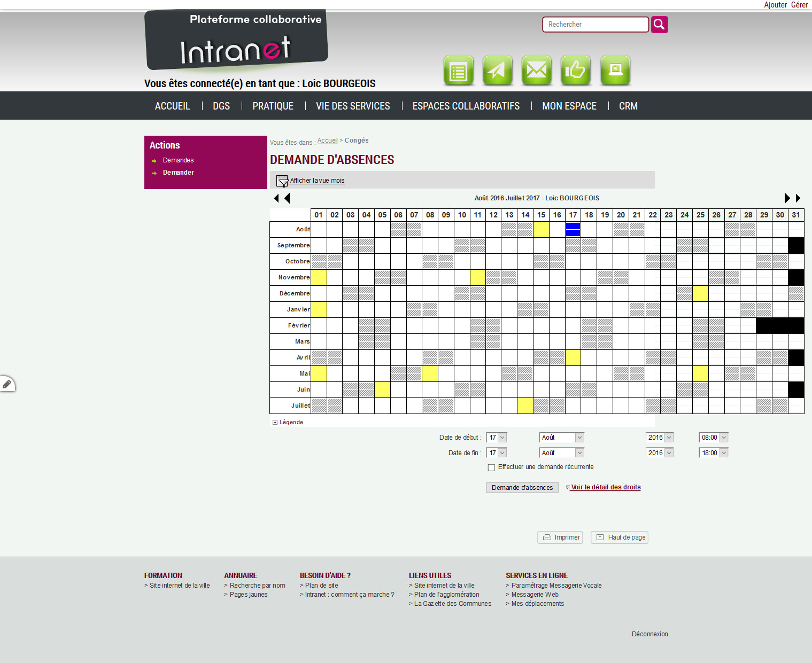The image size is (812, 663).
Task: Open the MON ESPACE menu
Action: (x=569, y=106)
